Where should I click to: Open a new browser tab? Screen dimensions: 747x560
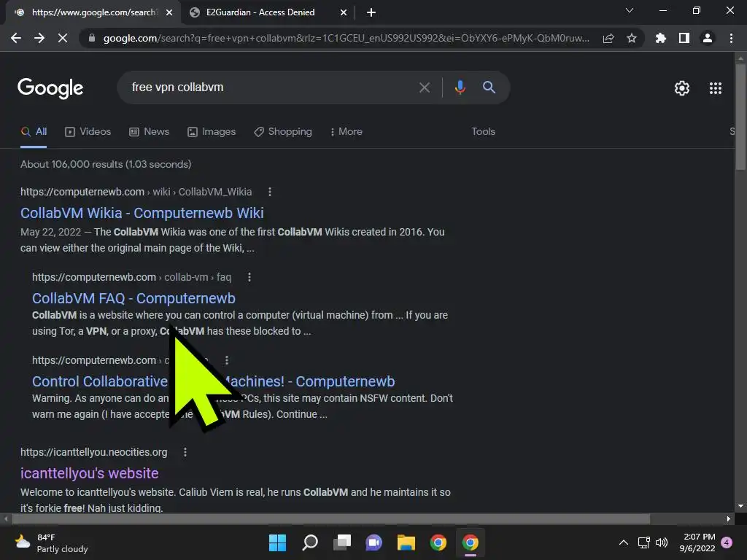[x=371, y=12]
